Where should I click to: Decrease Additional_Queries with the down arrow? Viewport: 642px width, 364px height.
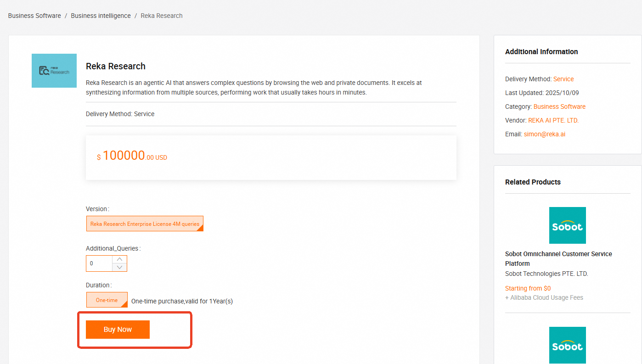tap(119, 267)
